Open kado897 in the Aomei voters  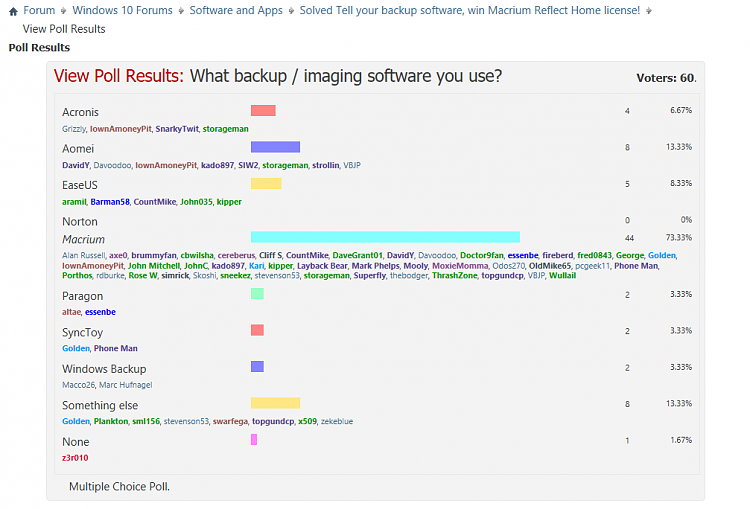(x=218, y=165)
